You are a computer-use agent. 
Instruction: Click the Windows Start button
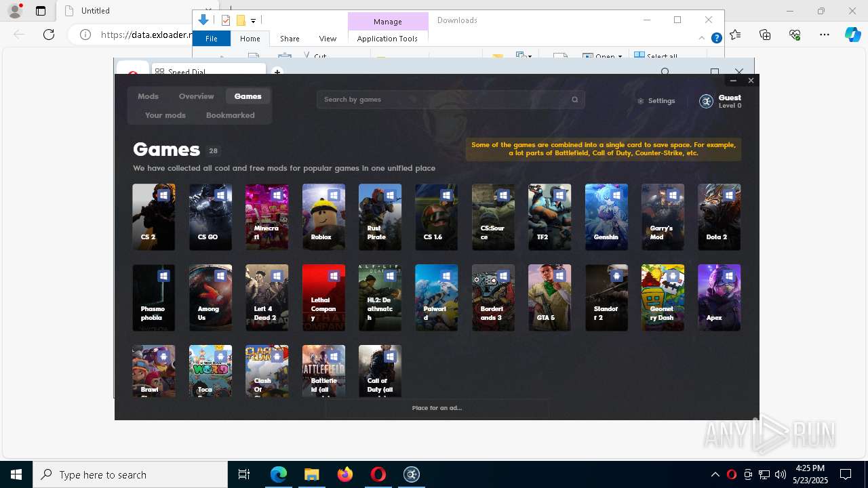tap(16, 474)
